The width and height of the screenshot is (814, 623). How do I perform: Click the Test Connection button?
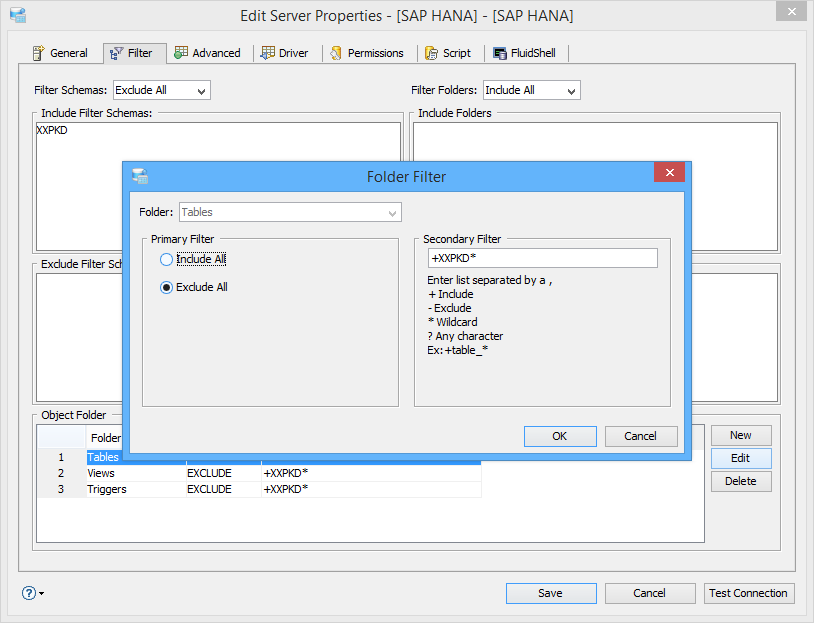[x=749, y=593]
